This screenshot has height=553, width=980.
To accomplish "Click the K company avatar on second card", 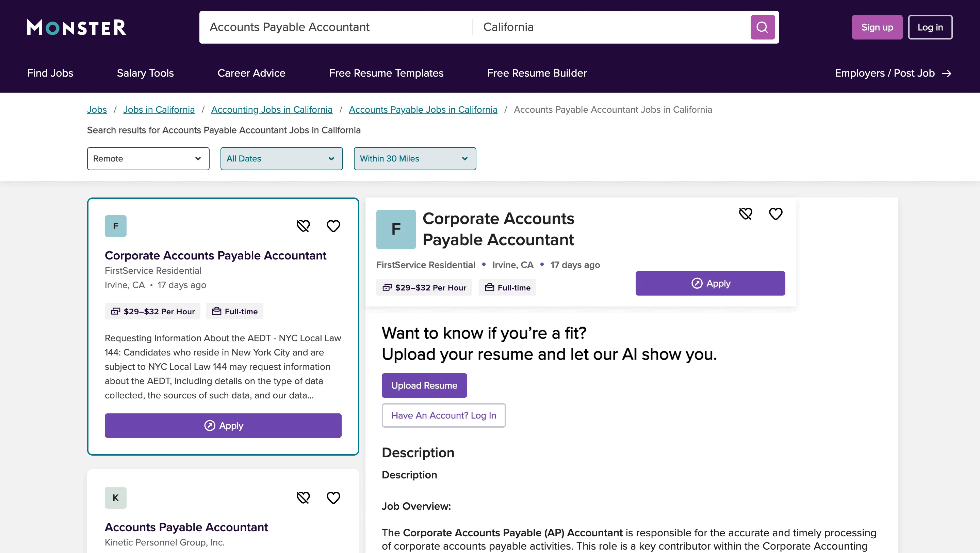I will (x=116, y=497).
